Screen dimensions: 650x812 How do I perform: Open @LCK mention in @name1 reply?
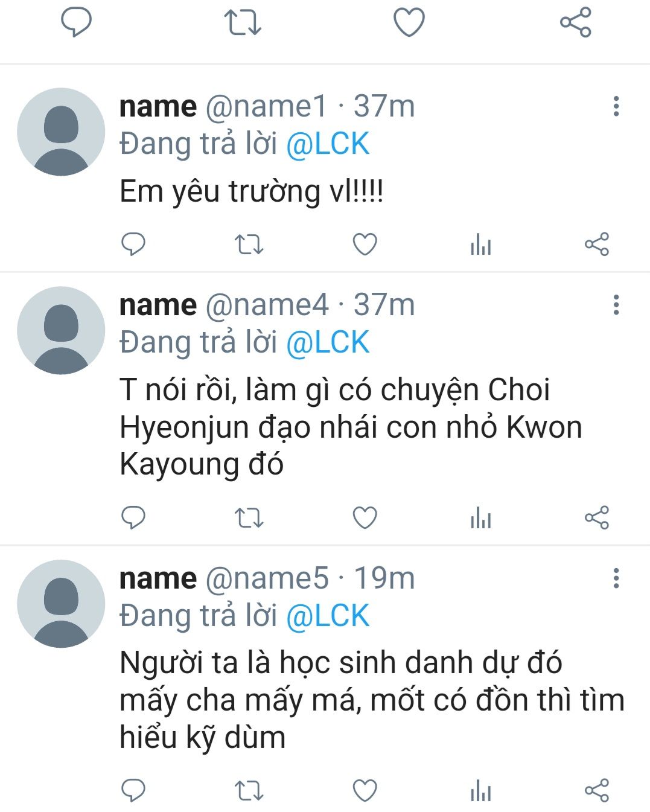click(x=327, y=144)
